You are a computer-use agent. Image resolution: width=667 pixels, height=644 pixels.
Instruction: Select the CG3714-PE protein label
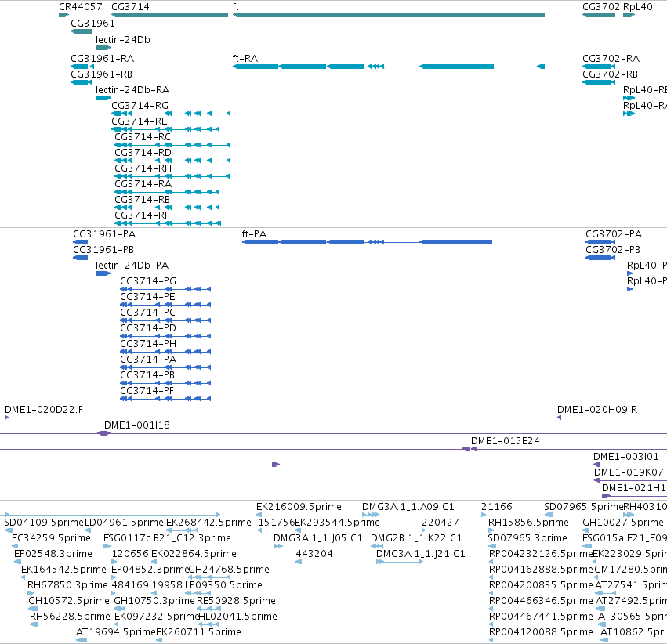pyautogui.click(x=147, y=297)
